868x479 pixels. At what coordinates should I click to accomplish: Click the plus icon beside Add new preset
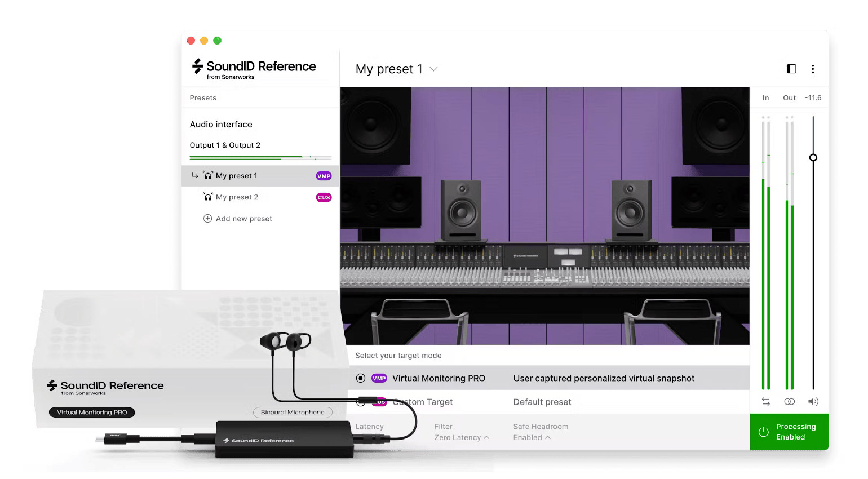(207, 219)
